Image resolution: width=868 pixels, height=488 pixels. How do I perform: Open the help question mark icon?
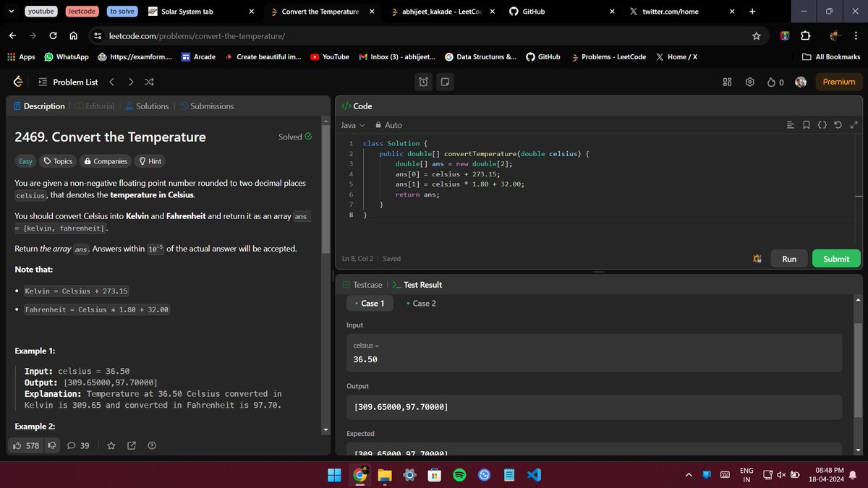152,445
